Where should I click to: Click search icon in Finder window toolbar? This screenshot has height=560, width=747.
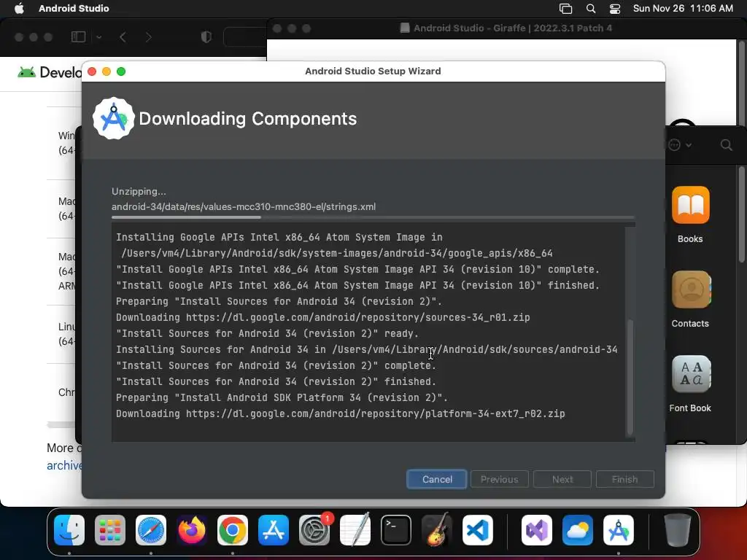coord(726,145)
